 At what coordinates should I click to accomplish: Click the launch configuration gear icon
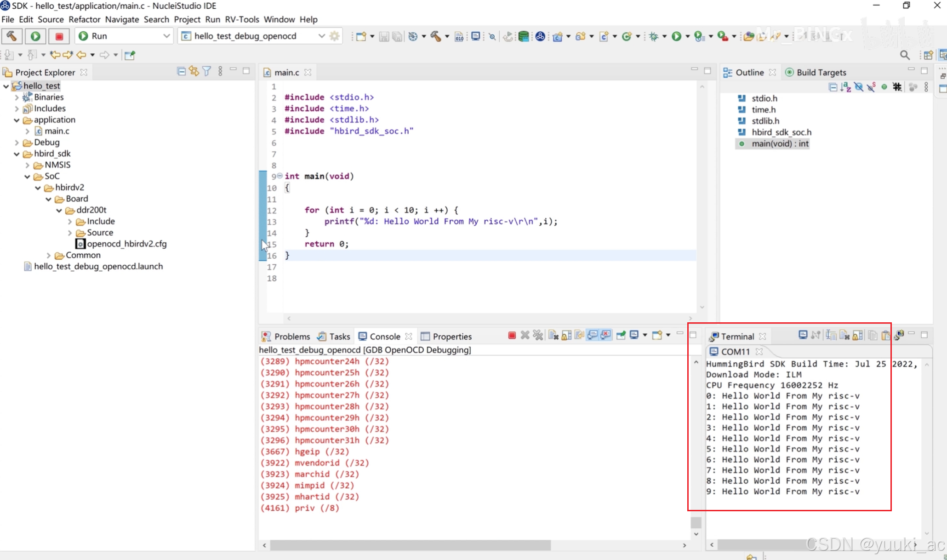tap(335, 36)
